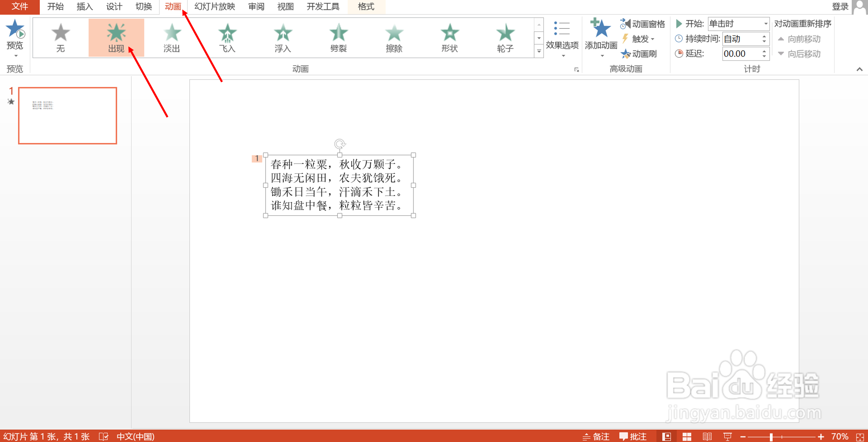Viewport: 868px width, 442px height.
Task: Open the 触发 trigger dropdown
Action: (643, 39)
